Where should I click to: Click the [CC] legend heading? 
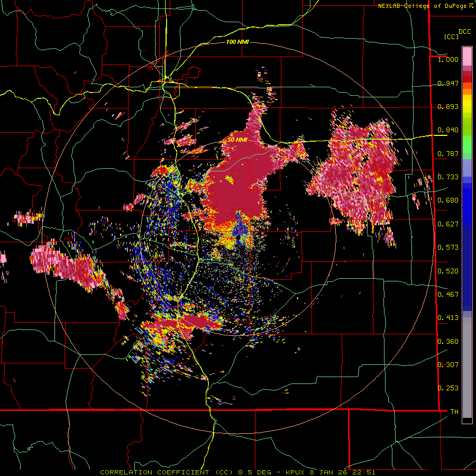451,36
